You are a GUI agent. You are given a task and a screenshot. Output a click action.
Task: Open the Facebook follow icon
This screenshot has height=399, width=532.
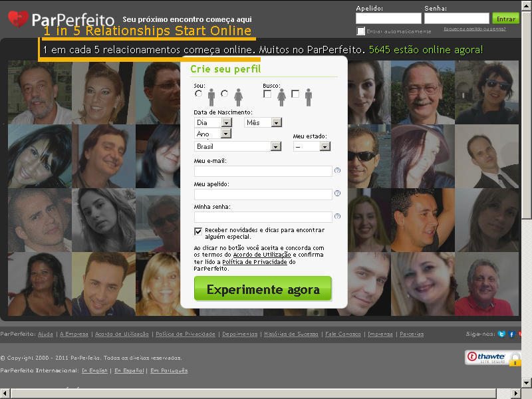pos(511,334)
